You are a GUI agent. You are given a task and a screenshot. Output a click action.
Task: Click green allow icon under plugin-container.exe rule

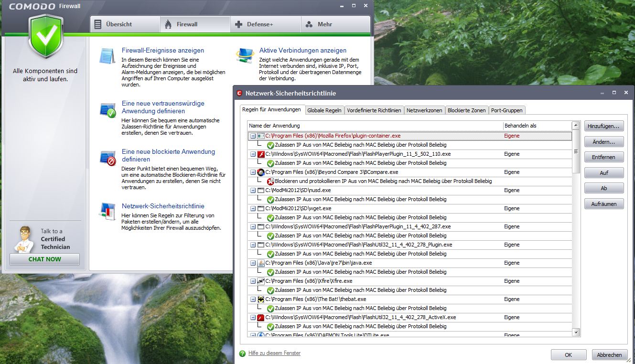(x=270, y=145)
